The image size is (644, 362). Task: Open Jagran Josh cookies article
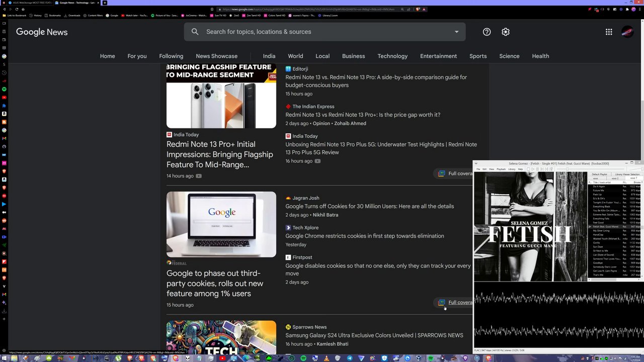point(369,206)
